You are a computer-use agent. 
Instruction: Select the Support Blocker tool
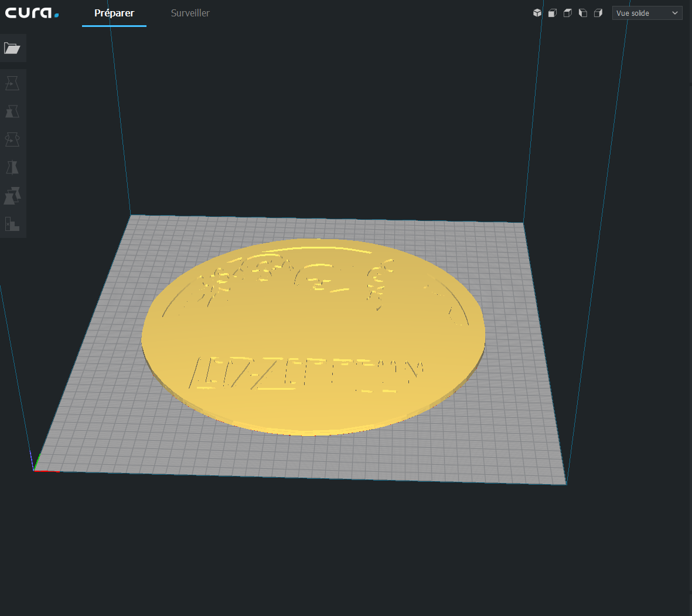(x=12, y=224)
